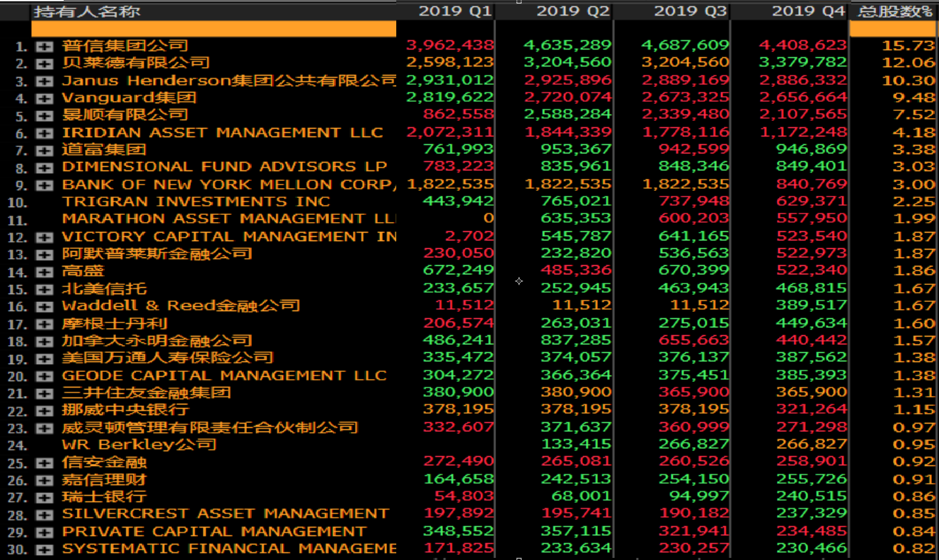Expand the 美国万通人寿保险公司 row
Screen dimensions: 939x560
click(x=45, y=358)
